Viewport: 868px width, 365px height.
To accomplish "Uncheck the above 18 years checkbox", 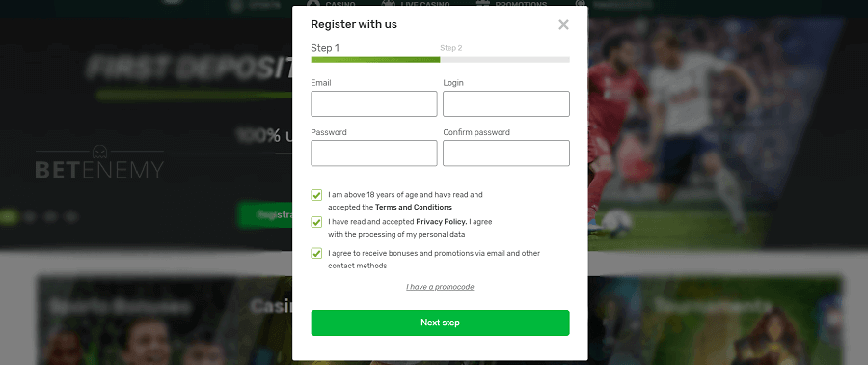I will tap(316, 195).
